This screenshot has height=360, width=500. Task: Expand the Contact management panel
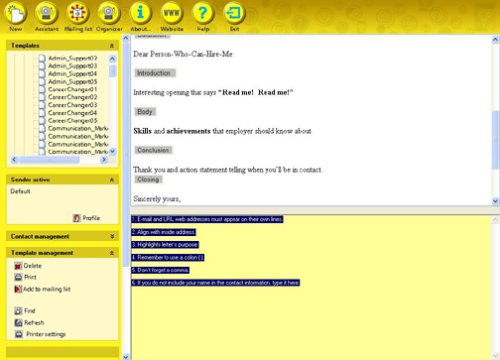pyautogui.click(x=112, y=236)
